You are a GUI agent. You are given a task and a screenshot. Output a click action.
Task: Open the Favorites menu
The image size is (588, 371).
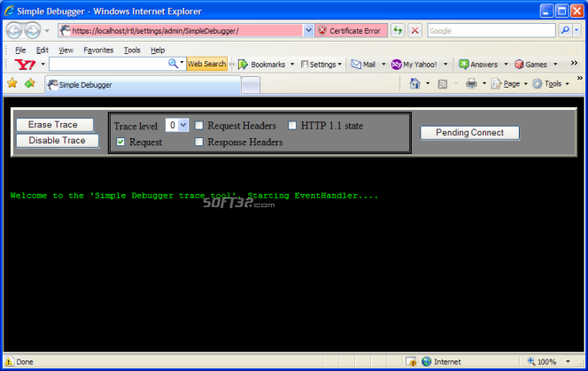click(x=97, y=50)
